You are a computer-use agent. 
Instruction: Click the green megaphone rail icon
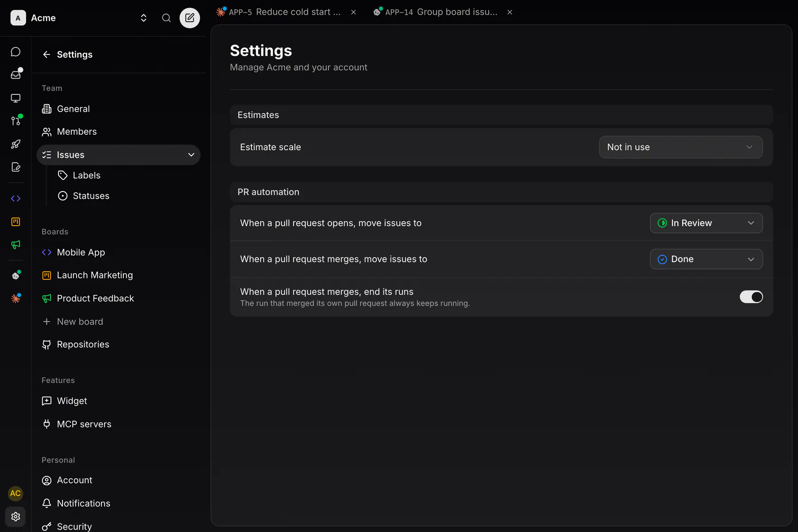coord(16,245)
